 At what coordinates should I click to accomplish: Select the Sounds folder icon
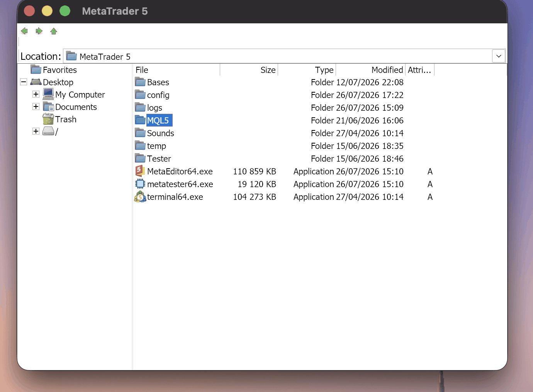[140, 133]
